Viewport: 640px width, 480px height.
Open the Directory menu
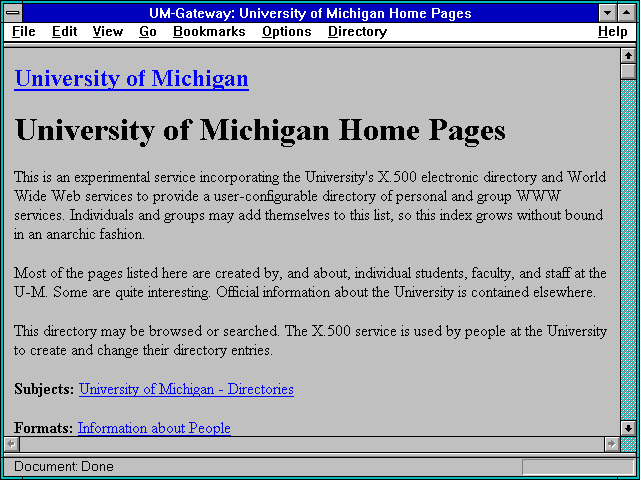pyautogui.click(x=358, y=32)
